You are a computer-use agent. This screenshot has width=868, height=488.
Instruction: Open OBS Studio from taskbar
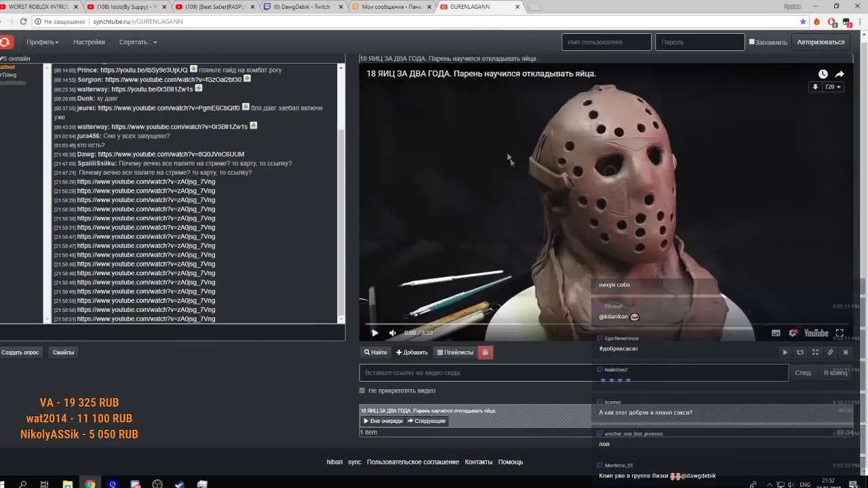[x=157, y=485]
